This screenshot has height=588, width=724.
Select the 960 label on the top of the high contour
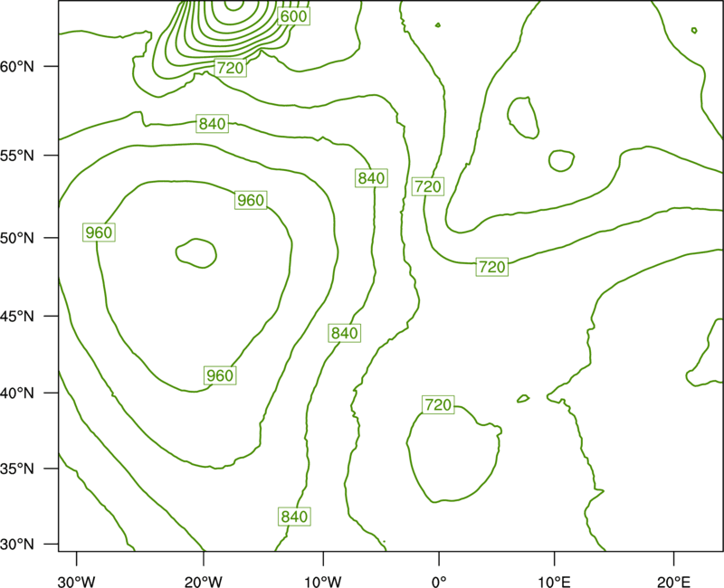(251, 200)
